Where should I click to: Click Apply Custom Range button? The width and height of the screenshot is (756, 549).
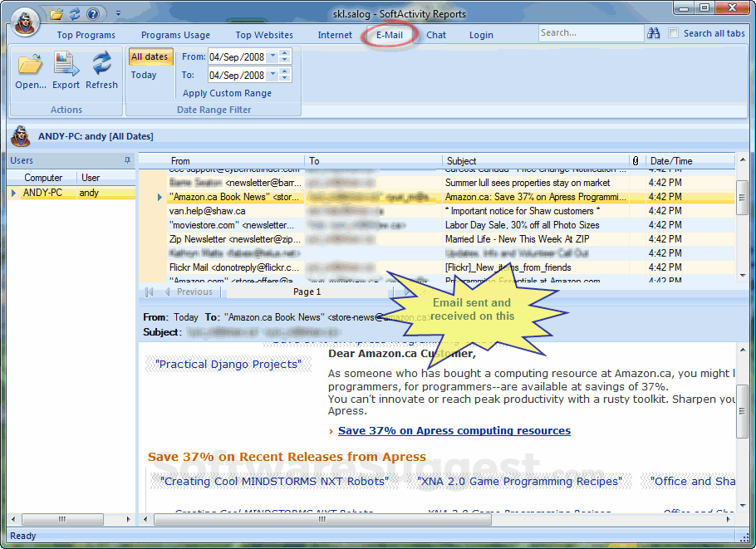[227, 93]
